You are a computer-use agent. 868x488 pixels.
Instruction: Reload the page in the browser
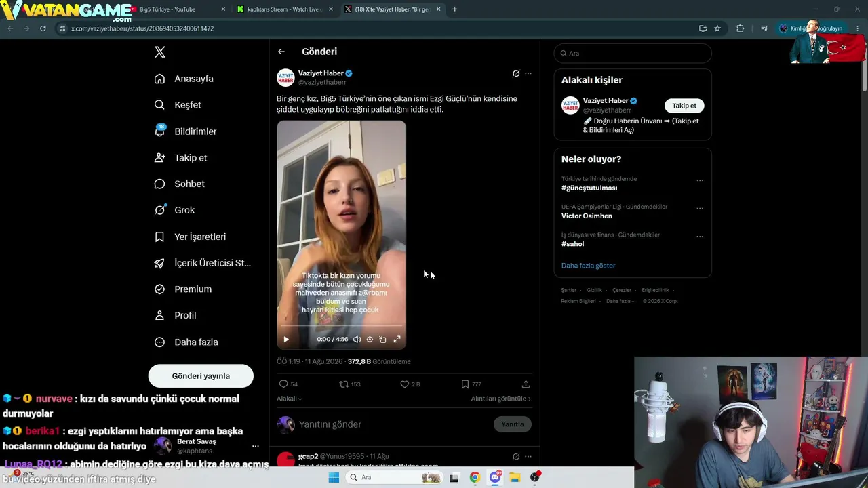pyautogui.click(x=43, y=28)
